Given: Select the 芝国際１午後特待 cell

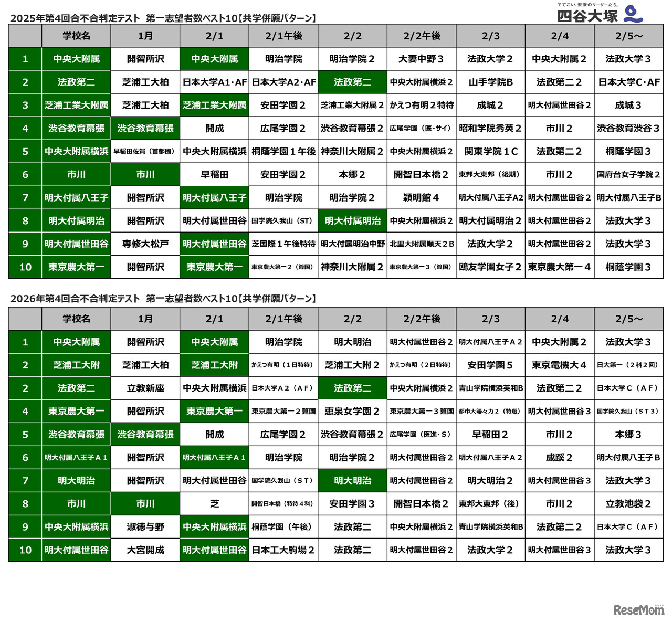Looking at the screenshot, I should [283, 244].
